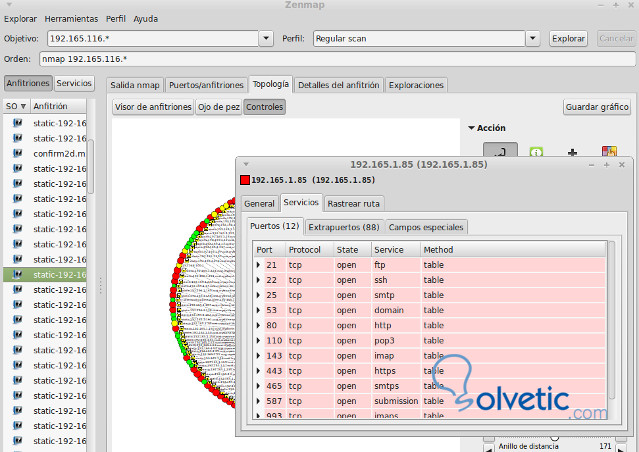Open the window menu arrow of 192.165.1.85 dialog
639x452 pixels.
[246, 164]
